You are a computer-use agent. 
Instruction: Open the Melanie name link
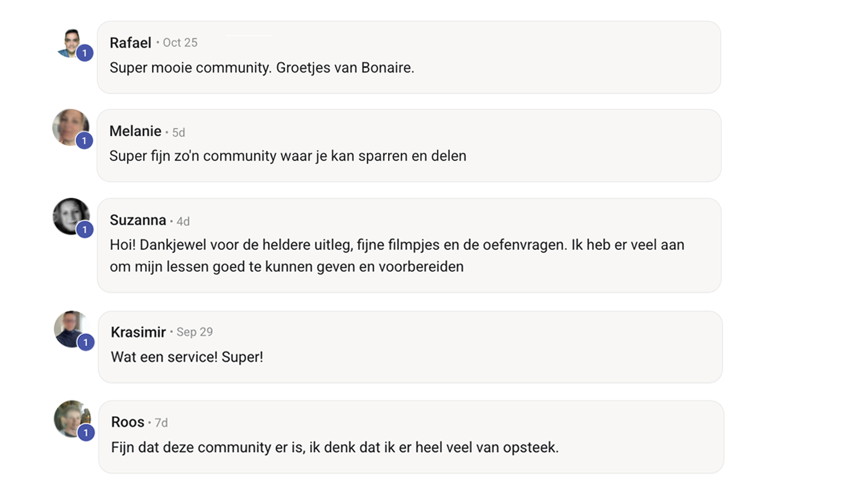point(135,131)
